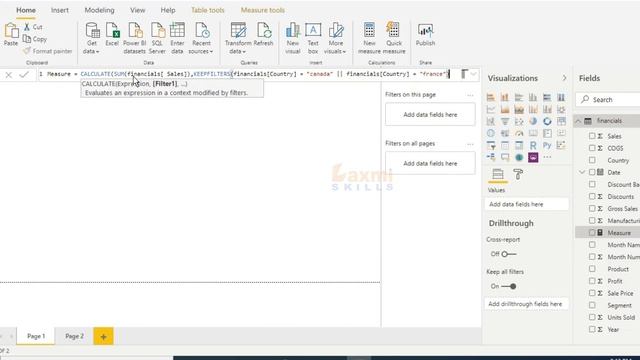Screen dimensions: 640x360
Task: Click the Format painter tool
Action: (x=47, y=51)
